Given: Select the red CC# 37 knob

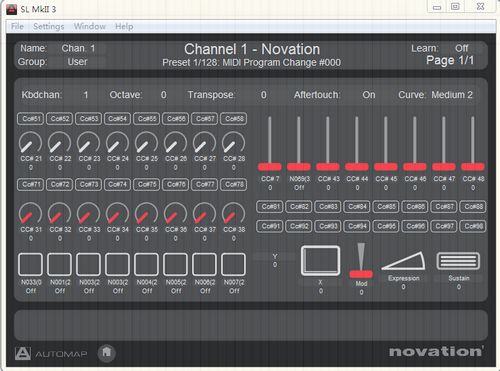Looking at the screenshot, I should [x=205, y=214].
